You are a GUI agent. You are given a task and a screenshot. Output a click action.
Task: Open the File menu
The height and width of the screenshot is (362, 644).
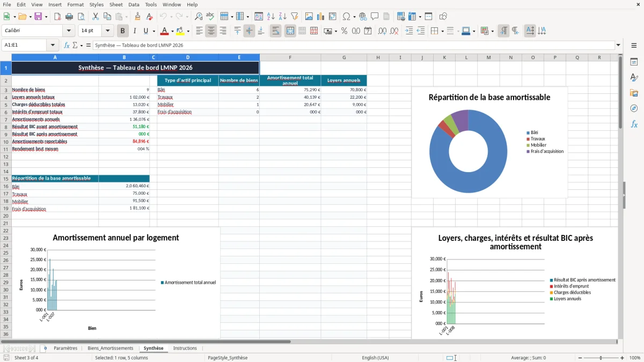click(7, 4)
